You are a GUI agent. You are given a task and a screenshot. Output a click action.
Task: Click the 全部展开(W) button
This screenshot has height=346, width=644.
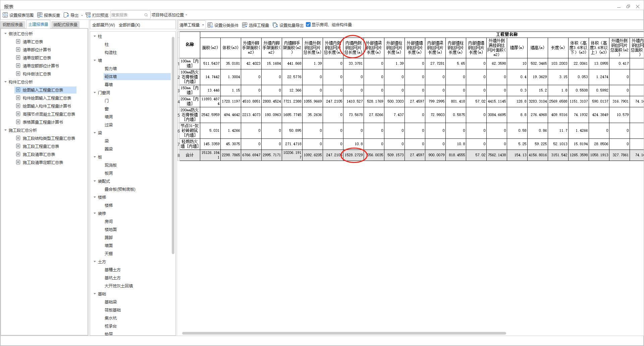(103, 25)
